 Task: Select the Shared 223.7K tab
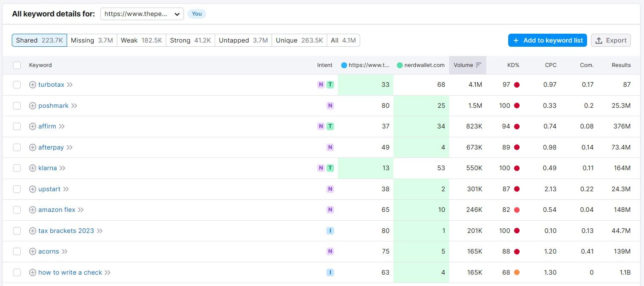[39, 40]
